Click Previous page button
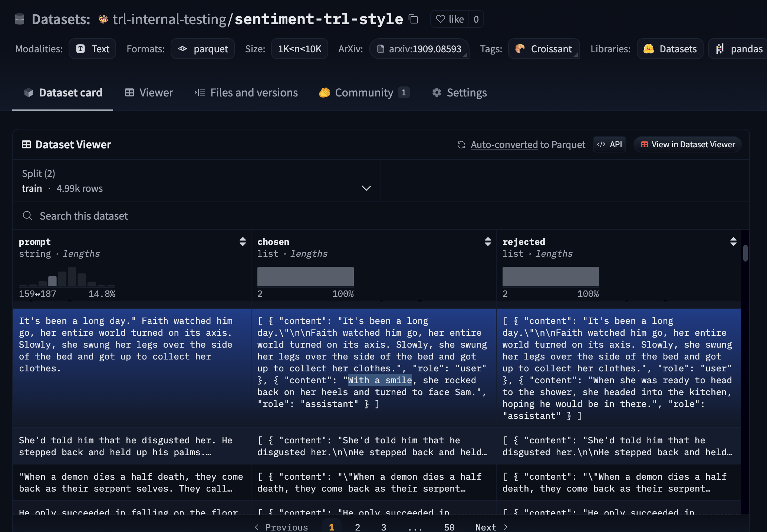The height and width of the screenshot is (532, 767). [x=281, y=527]
